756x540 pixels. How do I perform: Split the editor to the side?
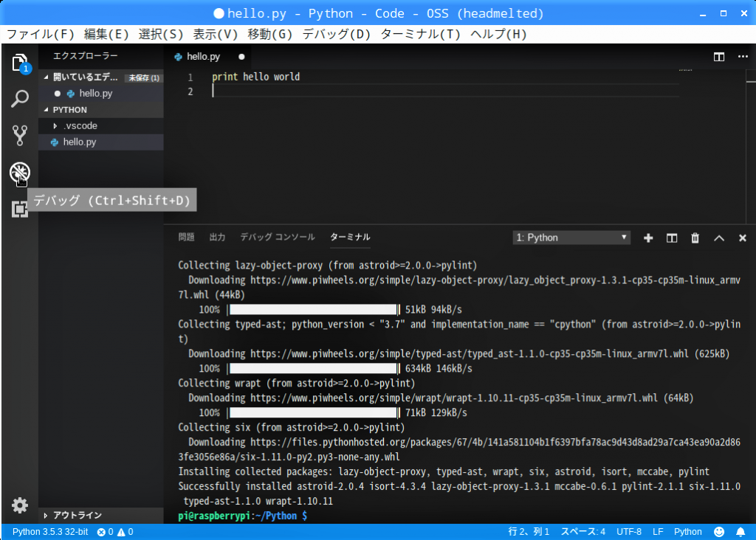pos(719,57)
